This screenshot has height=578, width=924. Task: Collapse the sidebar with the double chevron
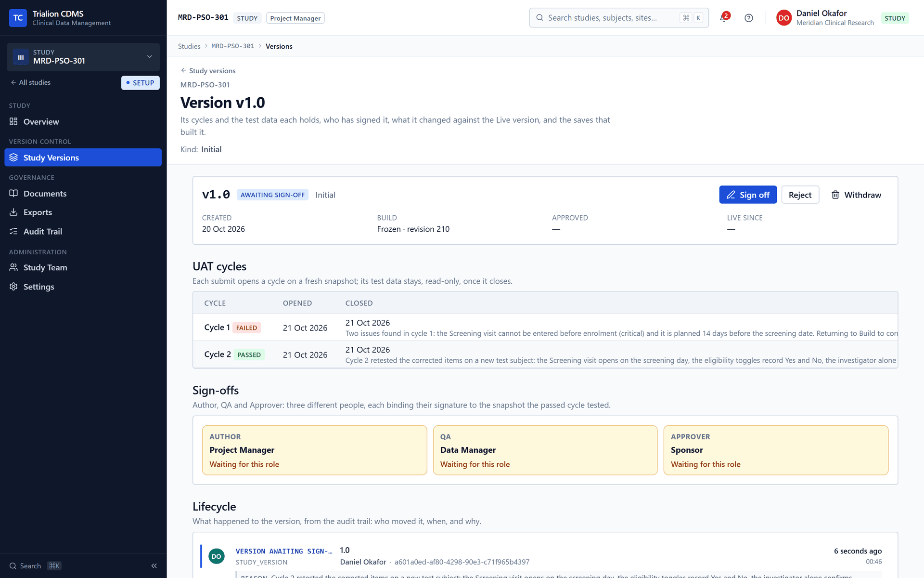tap(154, 566)
